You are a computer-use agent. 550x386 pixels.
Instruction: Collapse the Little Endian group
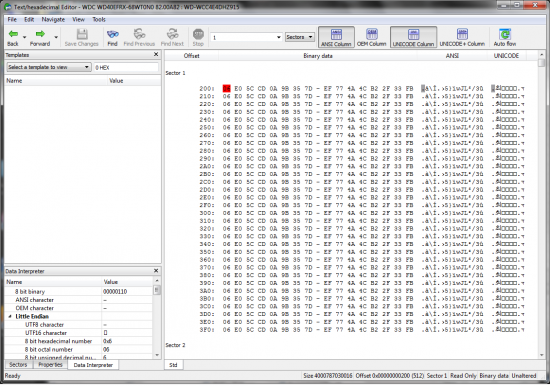tap(10, 317)
